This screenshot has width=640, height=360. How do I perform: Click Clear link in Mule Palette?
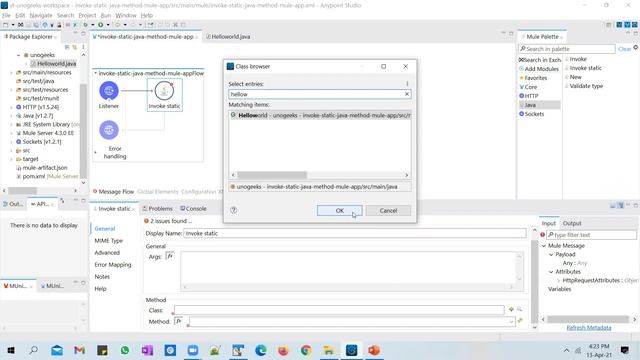tap(624, 49)
